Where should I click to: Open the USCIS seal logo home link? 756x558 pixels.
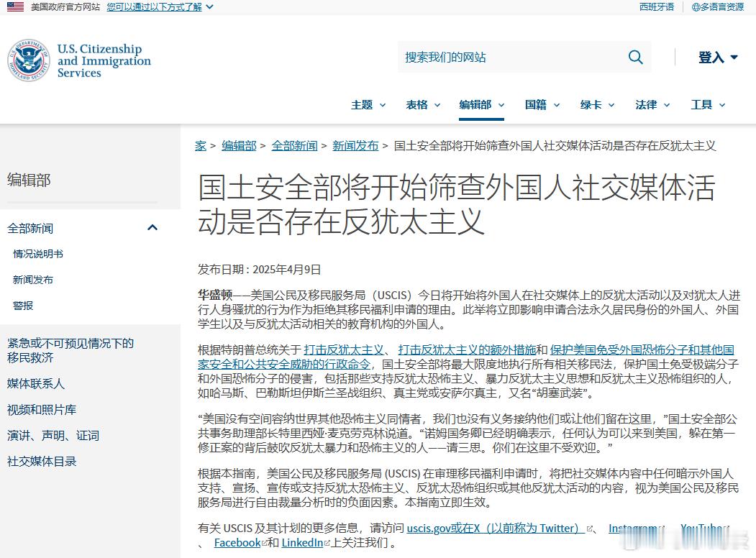(x=29, y=60)
